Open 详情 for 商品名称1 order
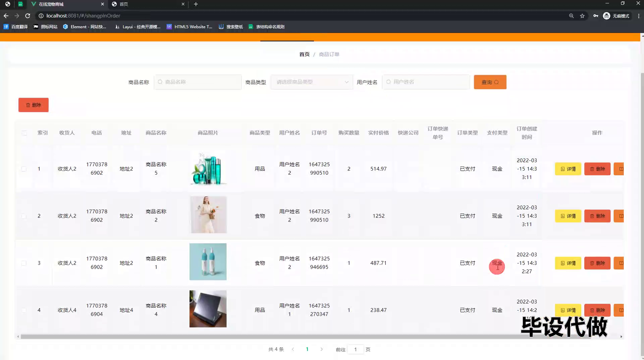 [x=568, y=263]
